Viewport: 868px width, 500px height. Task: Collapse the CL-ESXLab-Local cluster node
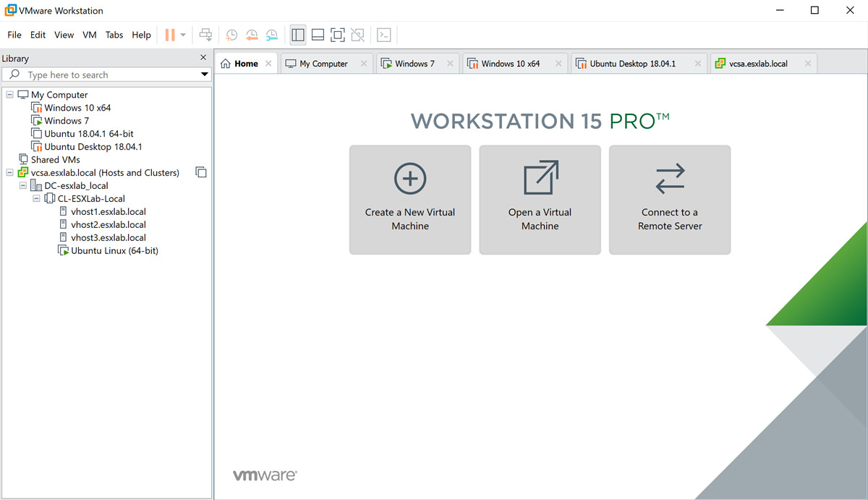click(x=36, y=199)
